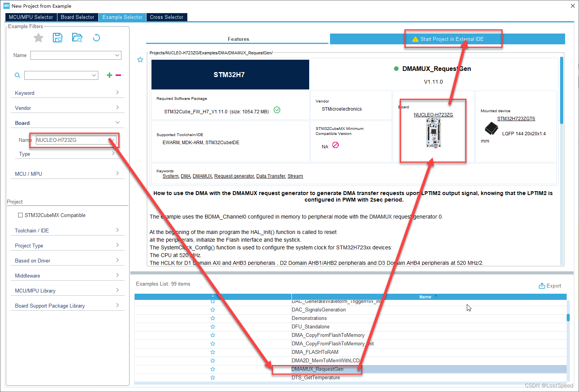Switch to Cross Selector tab

pyautogui.click(x=167, y=17)
